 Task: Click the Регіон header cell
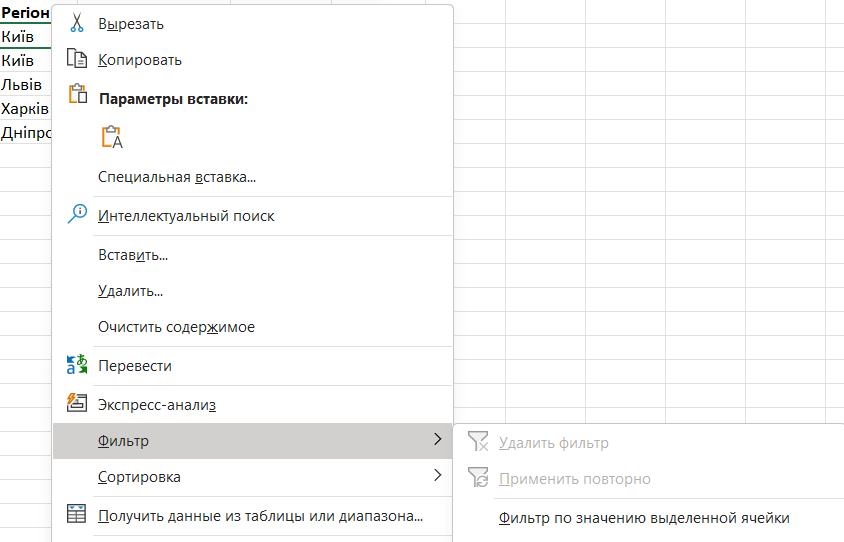tap(25, 12)
